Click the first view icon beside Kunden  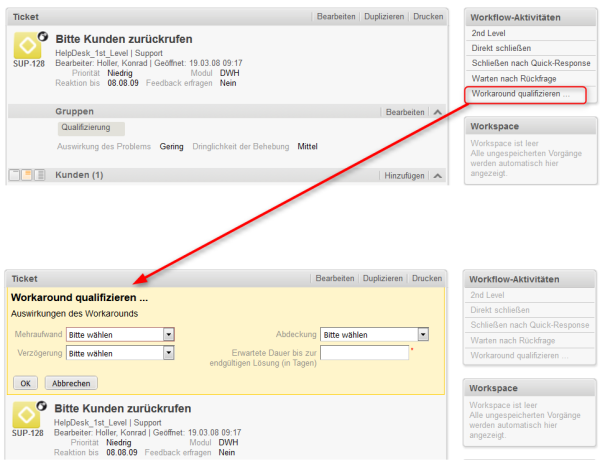[x=15, y=176]
